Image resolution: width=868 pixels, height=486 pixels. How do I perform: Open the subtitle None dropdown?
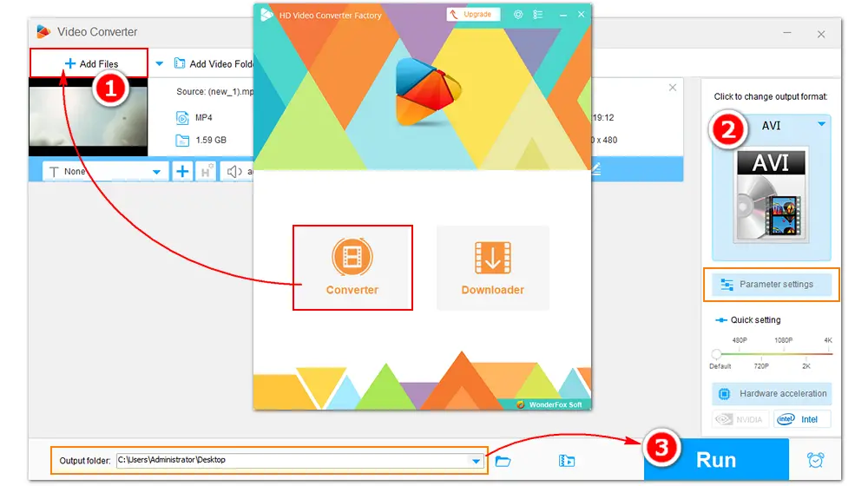pos(105,172)
